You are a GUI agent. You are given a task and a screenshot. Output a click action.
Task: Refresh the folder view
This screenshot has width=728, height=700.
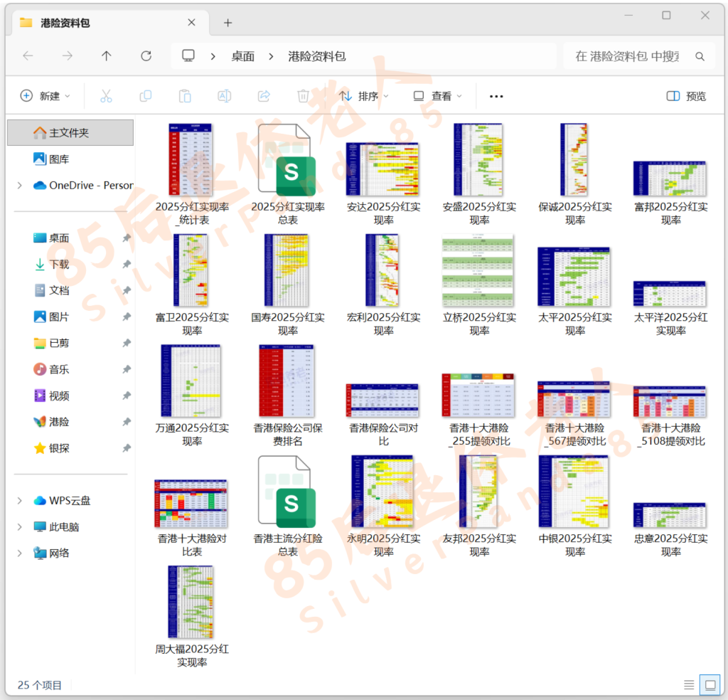(146, 56)
